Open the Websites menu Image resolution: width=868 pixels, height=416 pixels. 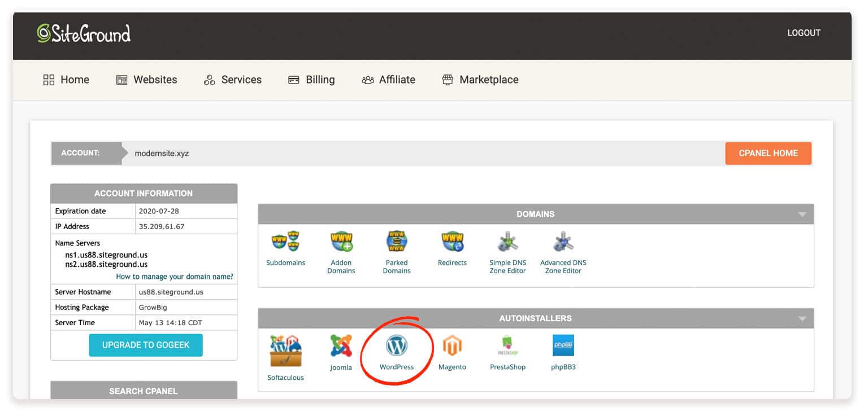point(147,80)
